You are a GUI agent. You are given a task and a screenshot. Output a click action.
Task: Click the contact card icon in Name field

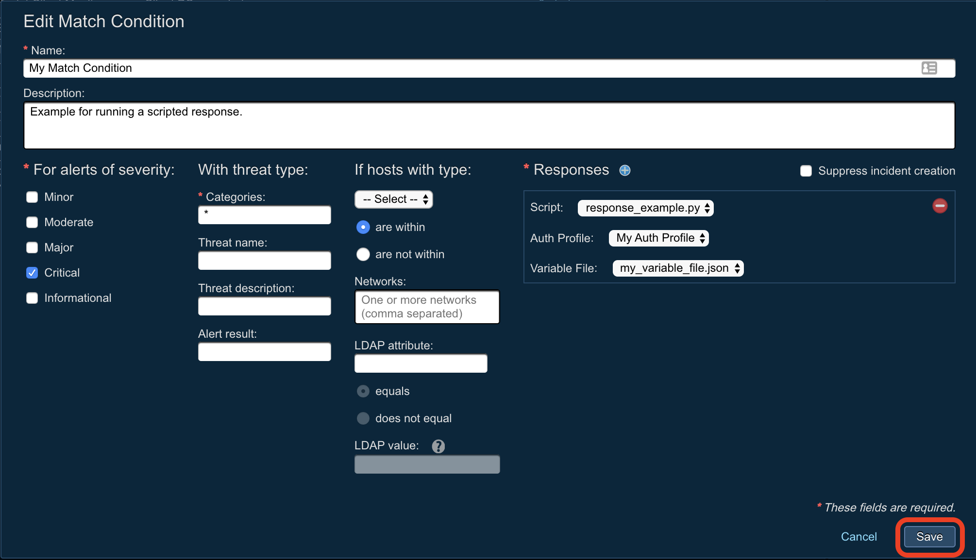929,68
